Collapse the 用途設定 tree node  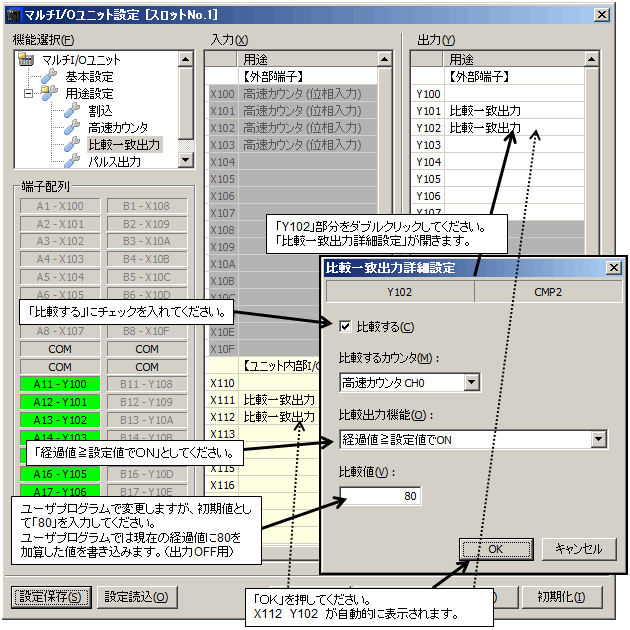pos(31,94)
